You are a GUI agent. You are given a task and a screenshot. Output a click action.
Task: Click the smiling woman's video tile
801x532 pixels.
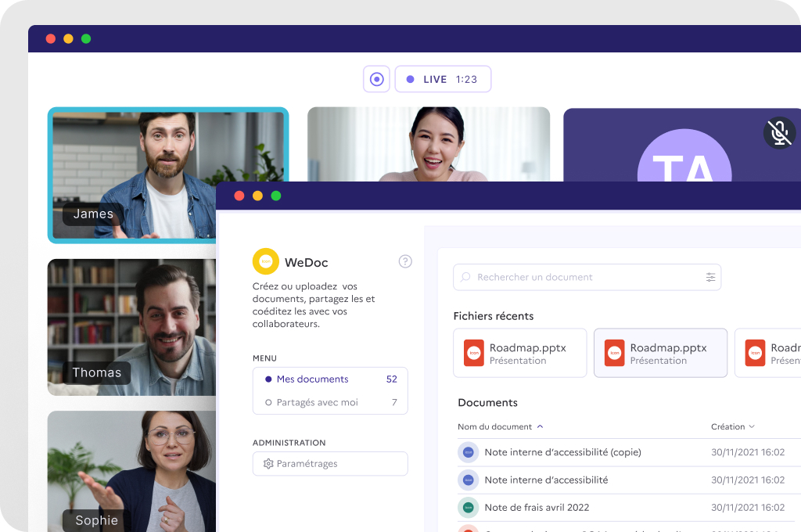[x=429, y=144]
